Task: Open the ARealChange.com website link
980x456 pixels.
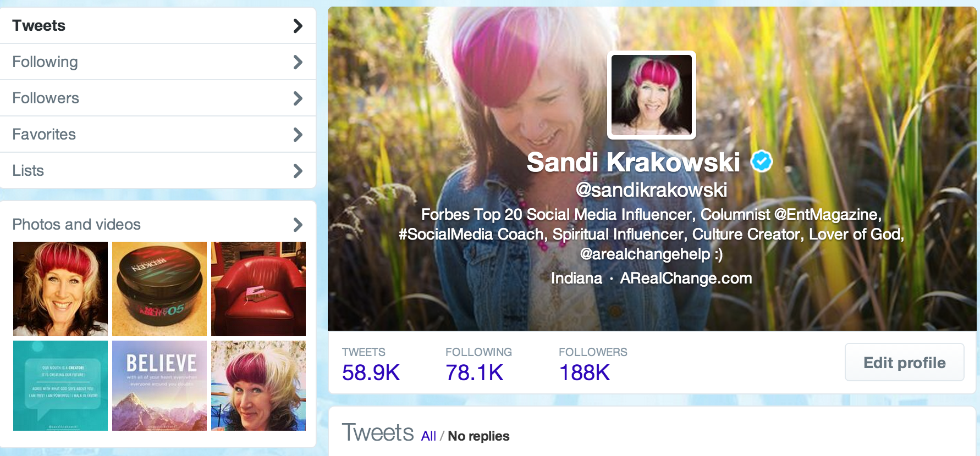Action: click(x=686, y=279)
